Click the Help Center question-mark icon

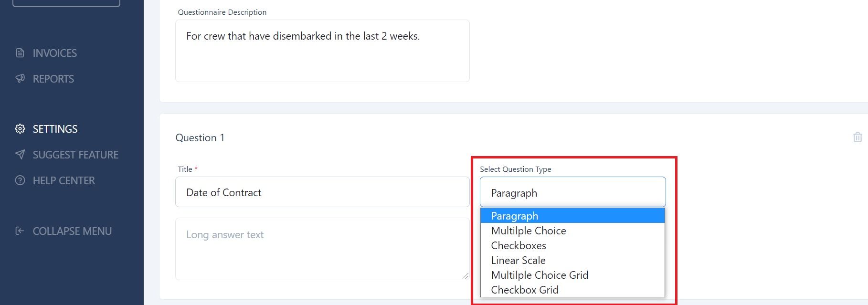(x=20, y=180)
